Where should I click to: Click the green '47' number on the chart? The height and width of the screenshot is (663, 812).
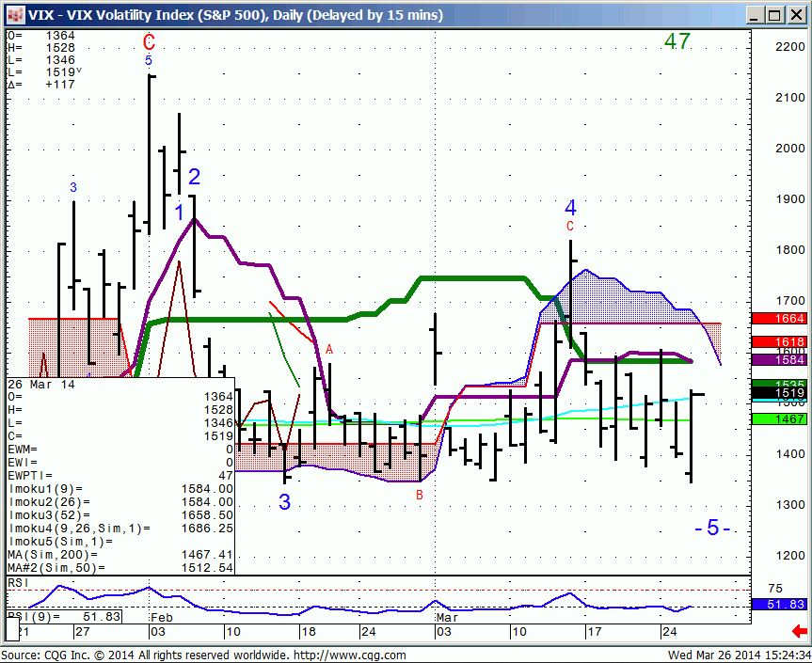677,41
